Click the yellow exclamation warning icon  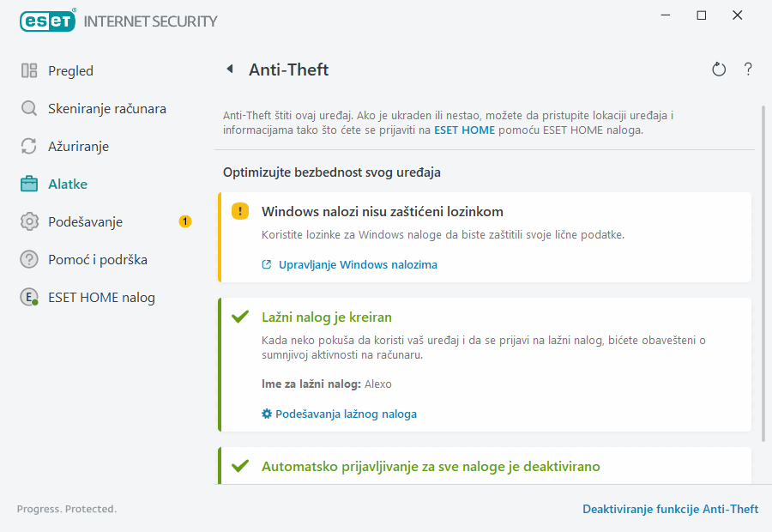(240, 211)
